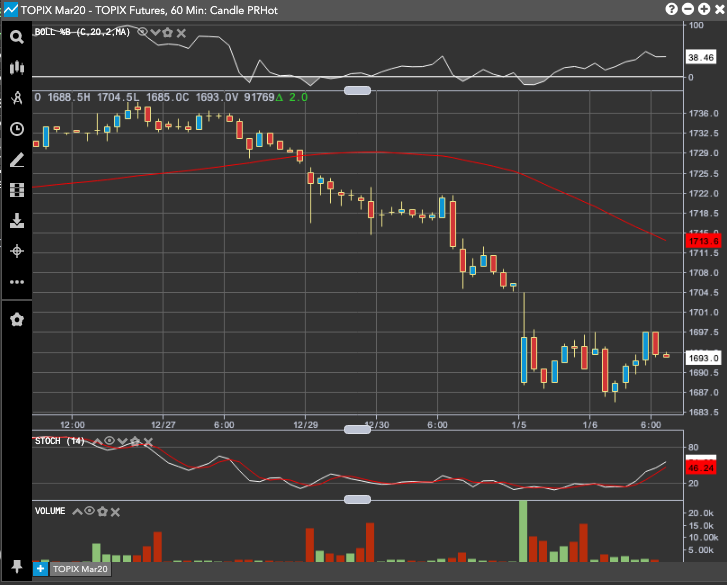This screenshot has height=585, width=727.
Task: Click the download export icon
Action: [x=17, y=221]
